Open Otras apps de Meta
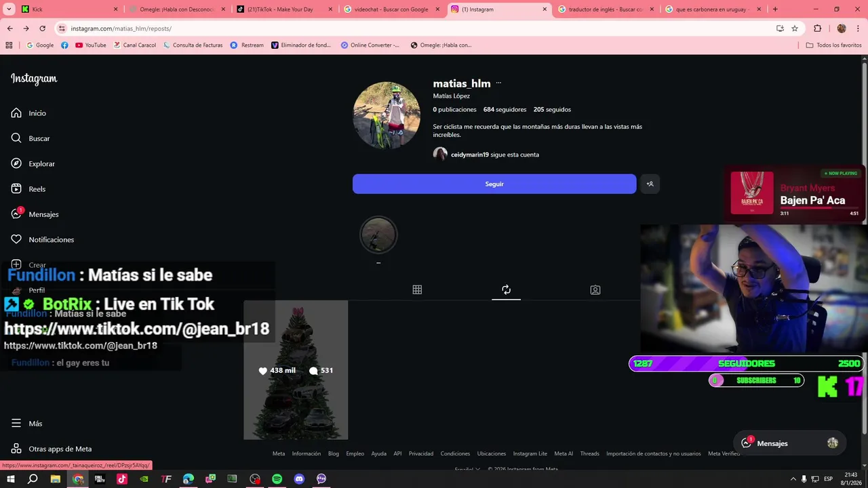 click(51, 449)
